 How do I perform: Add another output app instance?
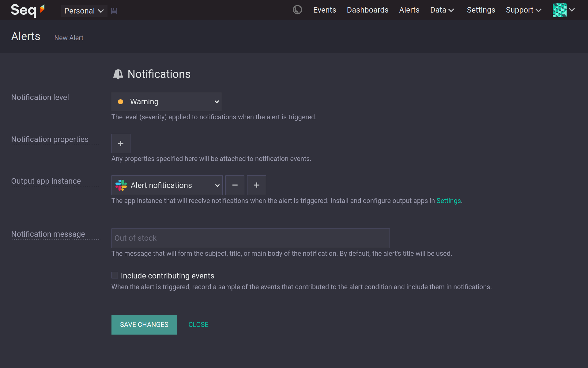coord(257,185)
